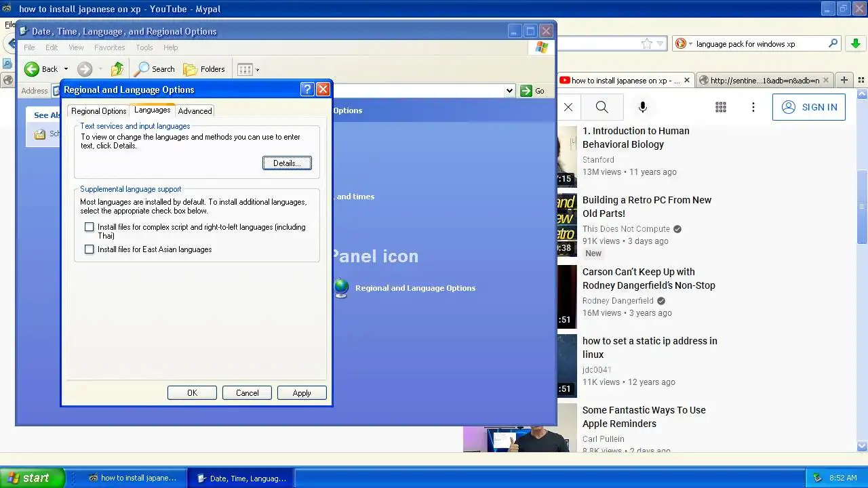Screen dimensions: 868x488
Task: Clear the YouTube search with the X icon
Action: point(568,107)
